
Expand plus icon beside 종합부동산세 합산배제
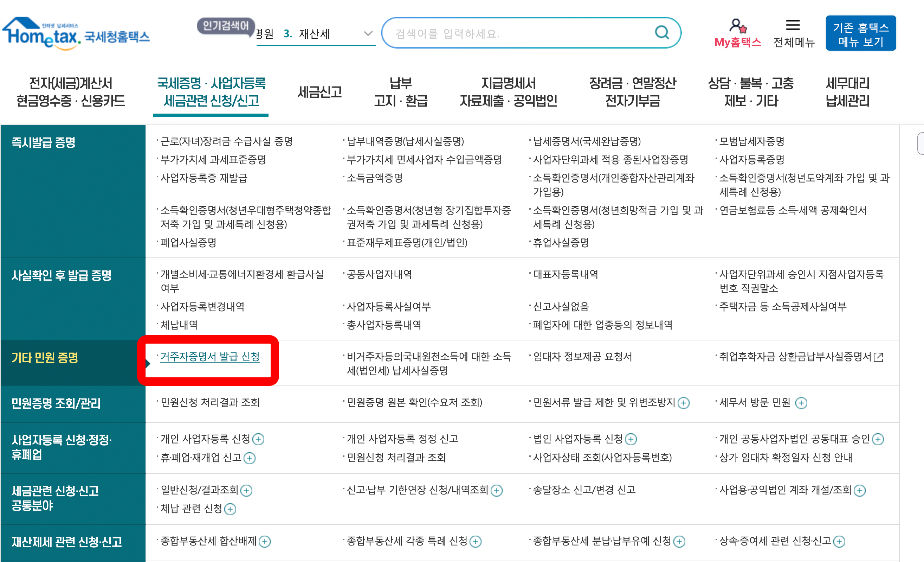click(265, 542)
